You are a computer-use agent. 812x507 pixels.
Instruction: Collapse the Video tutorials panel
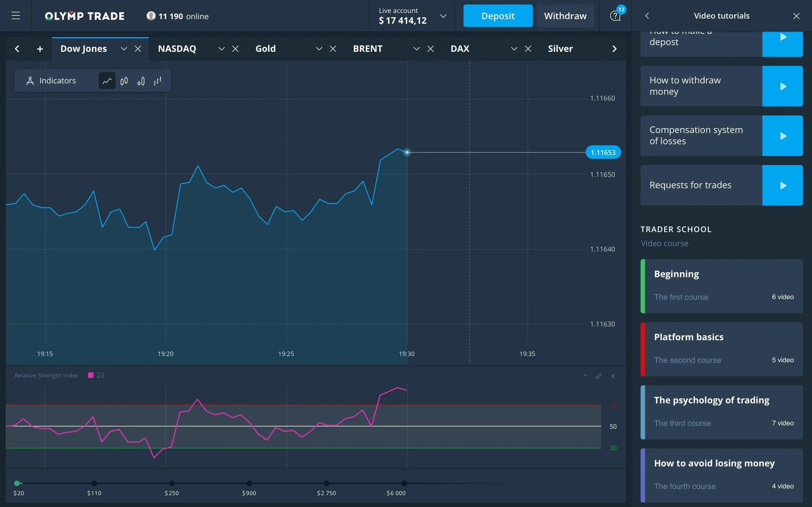tap(796, 16)
